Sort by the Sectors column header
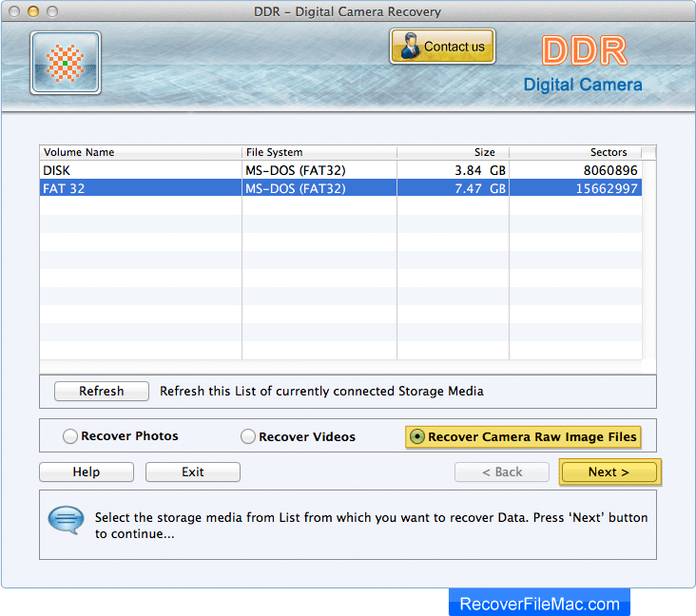Screen dimensions: 696x616 [x=575, y=152]
